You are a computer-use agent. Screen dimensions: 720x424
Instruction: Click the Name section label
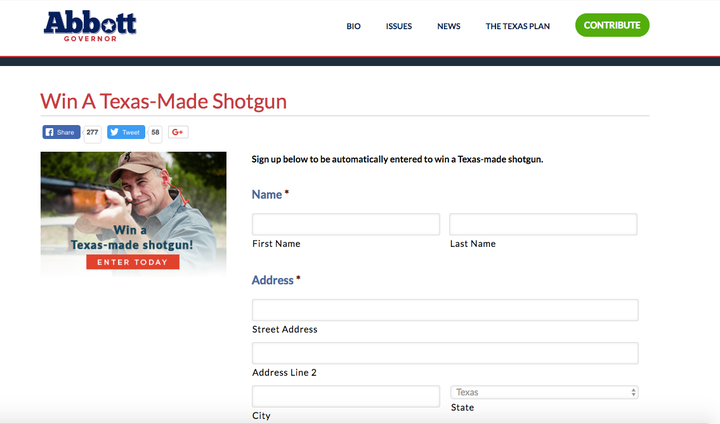[x=267, y=194]
